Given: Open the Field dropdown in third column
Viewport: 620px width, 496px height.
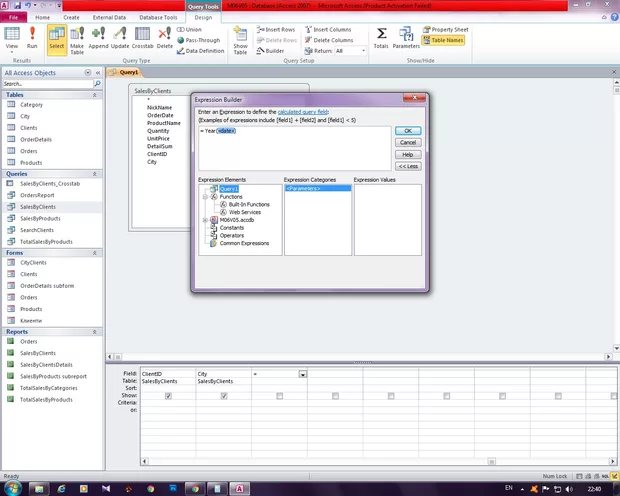Looking at the screenshot, I should [302, 374].
